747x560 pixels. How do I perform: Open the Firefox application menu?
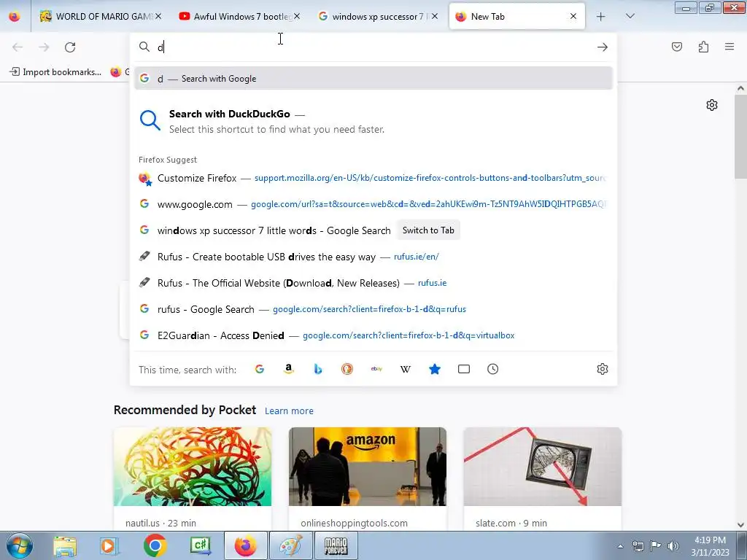pos(729,47)
